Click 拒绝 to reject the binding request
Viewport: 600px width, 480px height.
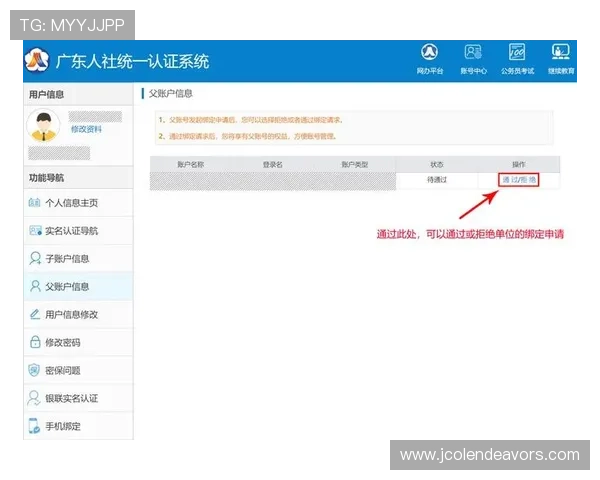pos(528,180)
